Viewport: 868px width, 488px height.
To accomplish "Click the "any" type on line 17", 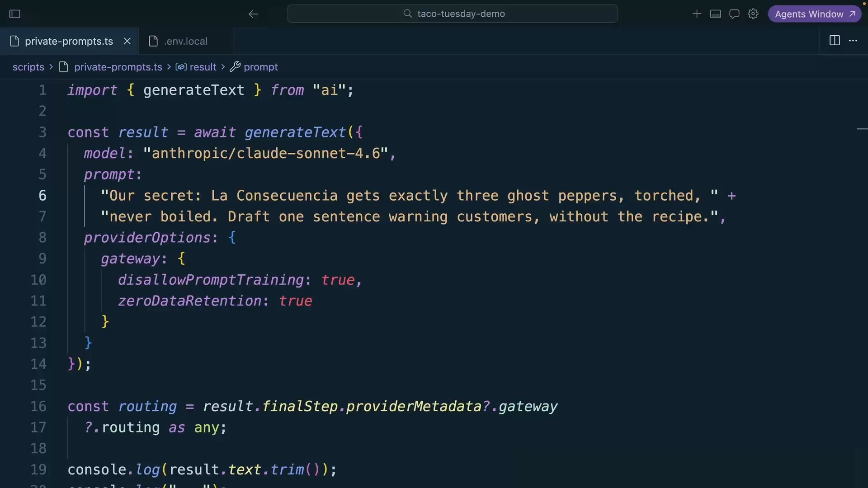I will pos(207,428).
